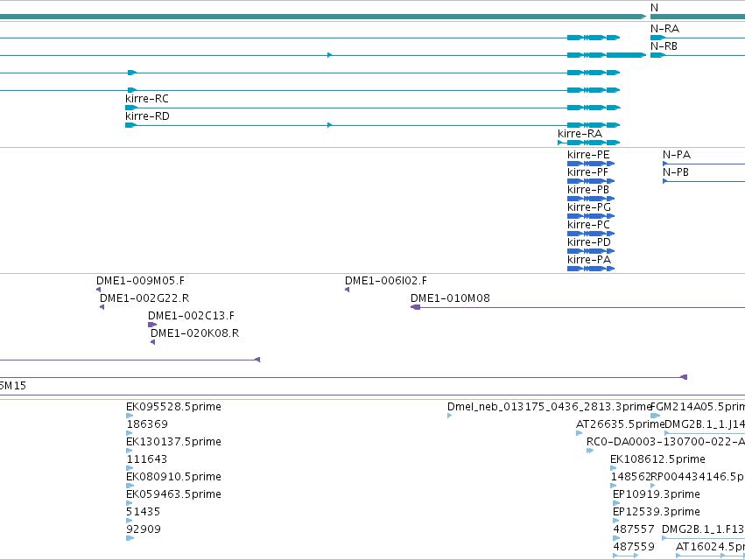Select kirre-PG protein label
Viewport: 745px width, 560px height.
pos(589,207)
